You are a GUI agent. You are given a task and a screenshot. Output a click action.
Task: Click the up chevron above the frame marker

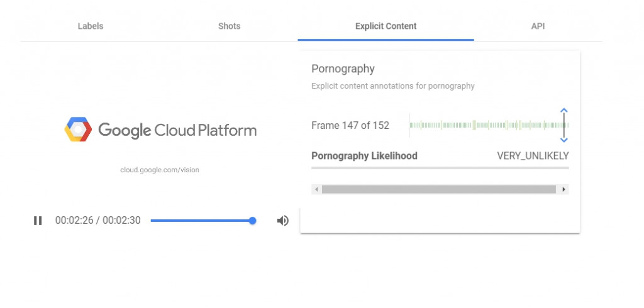click(564, 111)
